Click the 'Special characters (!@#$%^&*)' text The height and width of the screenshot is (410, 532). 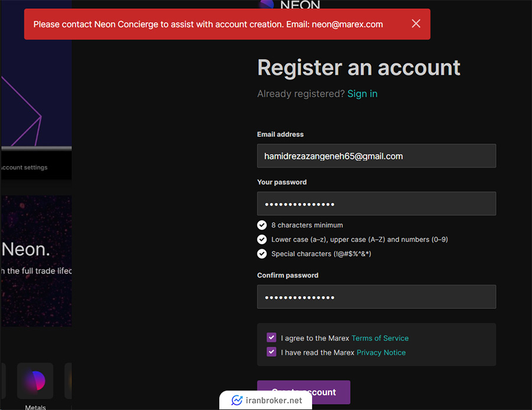(x=322, y=253)
